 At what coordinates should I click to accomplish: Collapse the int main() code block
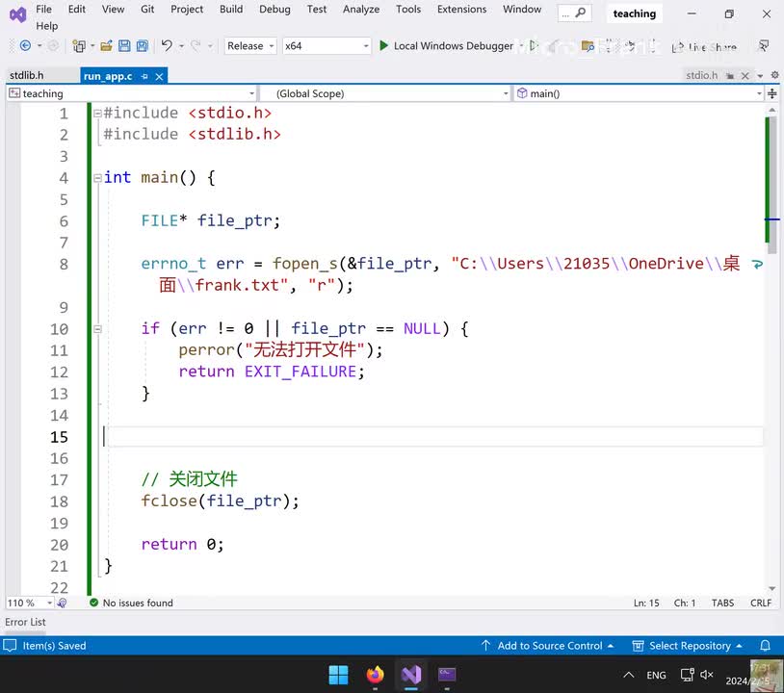click(x=97, y=178)
